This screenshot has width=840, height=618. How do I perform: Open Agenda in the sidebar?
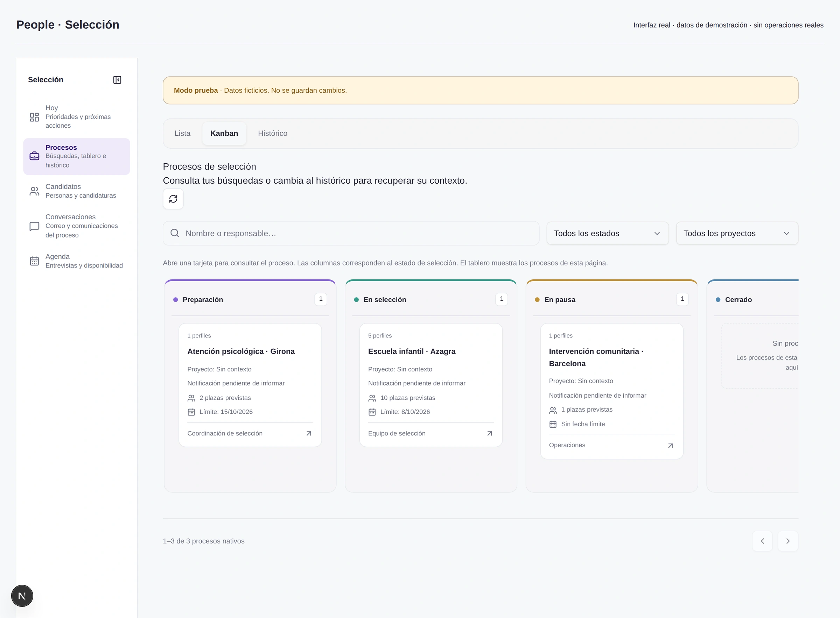(x=77, y=261)
